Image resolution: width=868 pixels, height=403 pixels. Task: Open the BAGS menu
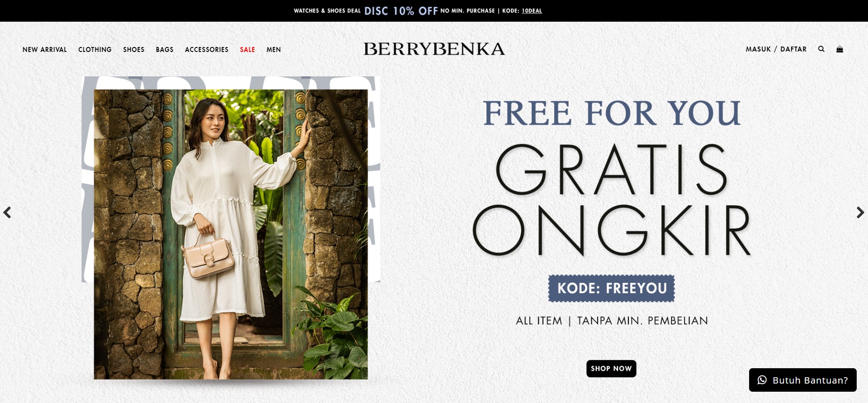tap(165, 50)
